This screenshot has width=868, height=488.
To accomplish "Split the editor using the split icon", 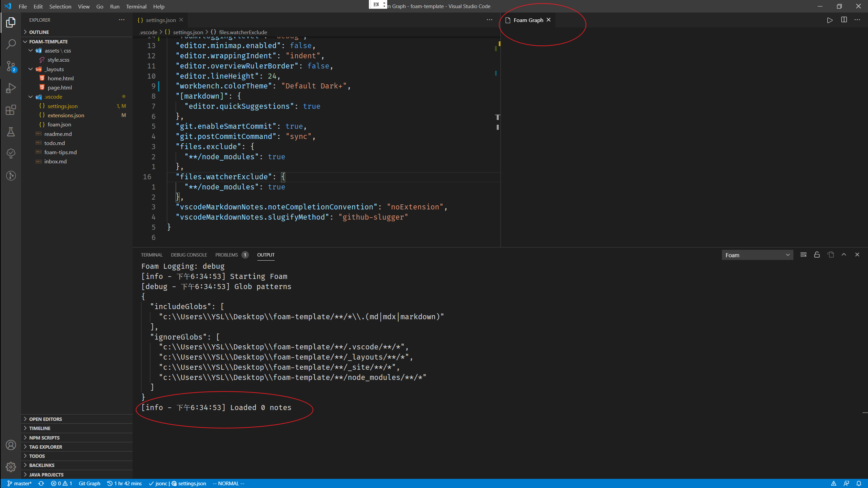I will [844, 20].
